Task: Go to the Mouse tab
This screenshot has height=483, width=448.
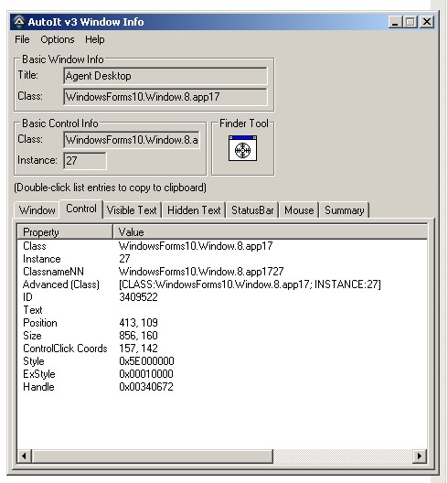Action: click(x=299, y=210)
